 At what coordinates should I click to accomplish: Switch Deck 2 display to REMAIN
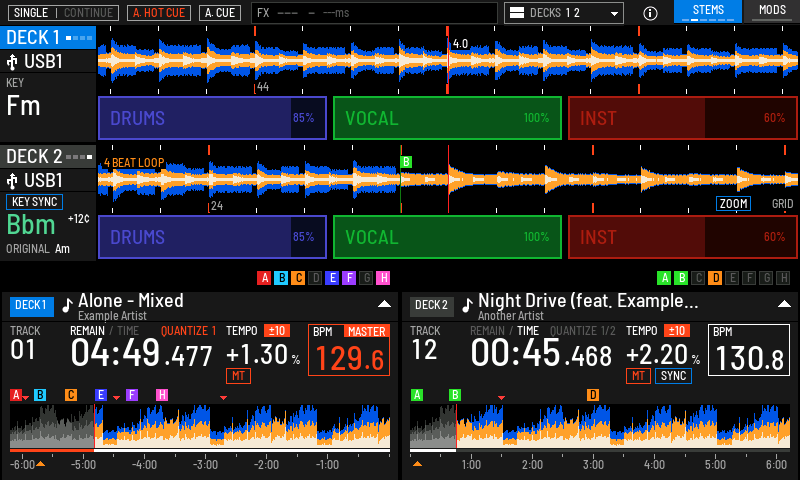(x=487, y=331)
